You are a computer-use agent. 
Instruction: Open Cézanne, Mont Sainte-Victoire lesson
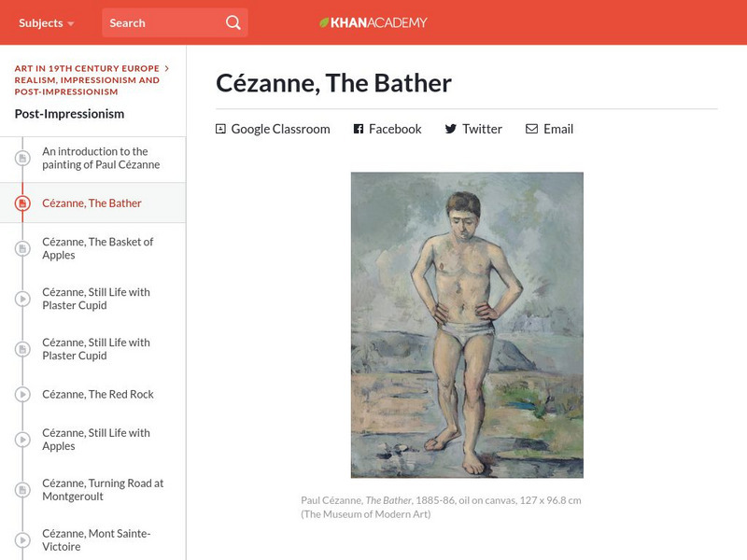coord(96,540)
